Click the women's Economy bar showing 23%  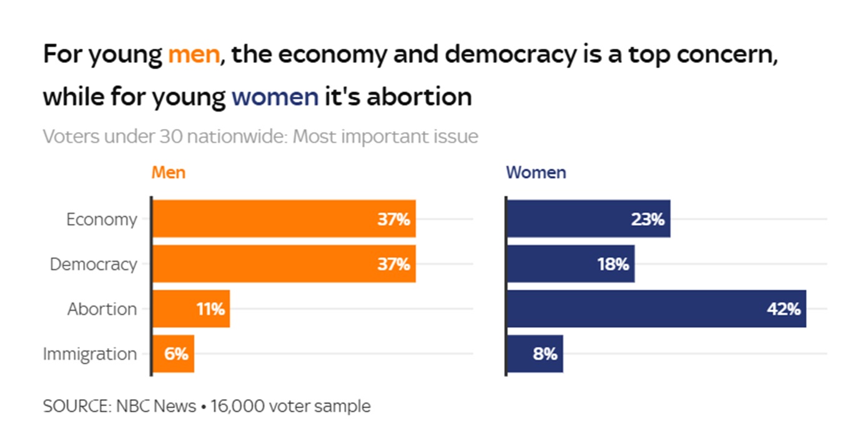588,219
